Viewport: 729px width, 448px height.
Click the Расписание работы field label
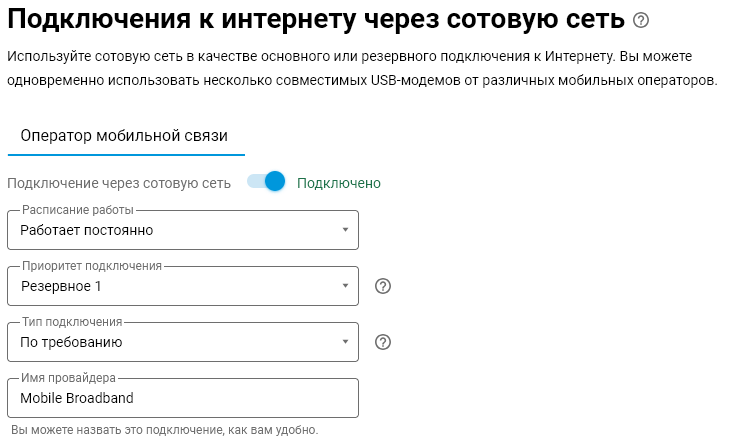point(78,211)
